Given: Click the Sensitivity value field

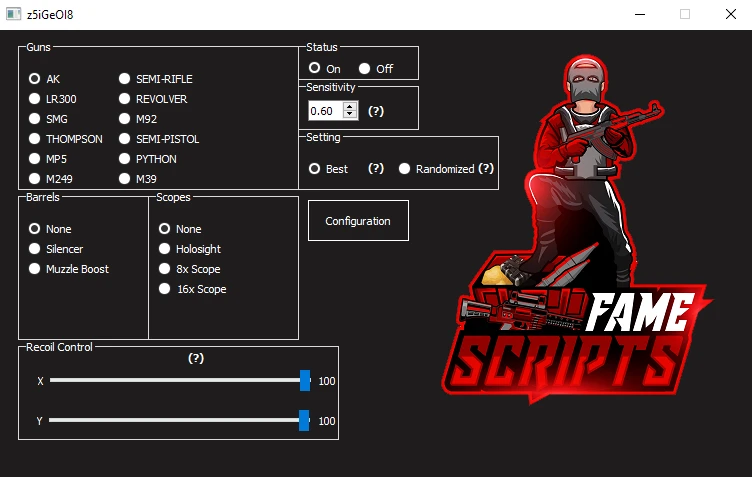Looking at the screenshot, I should point(325,111).
